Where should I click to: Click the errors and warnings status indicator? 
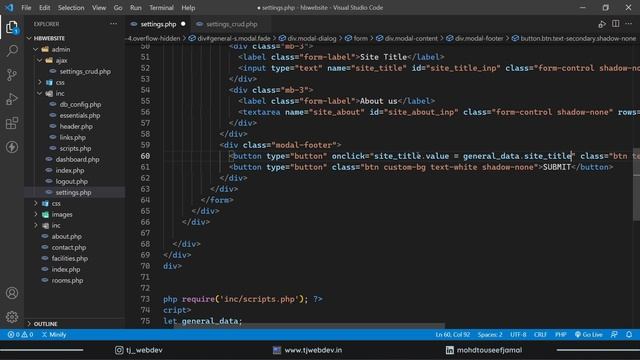[x=20, y=335]
